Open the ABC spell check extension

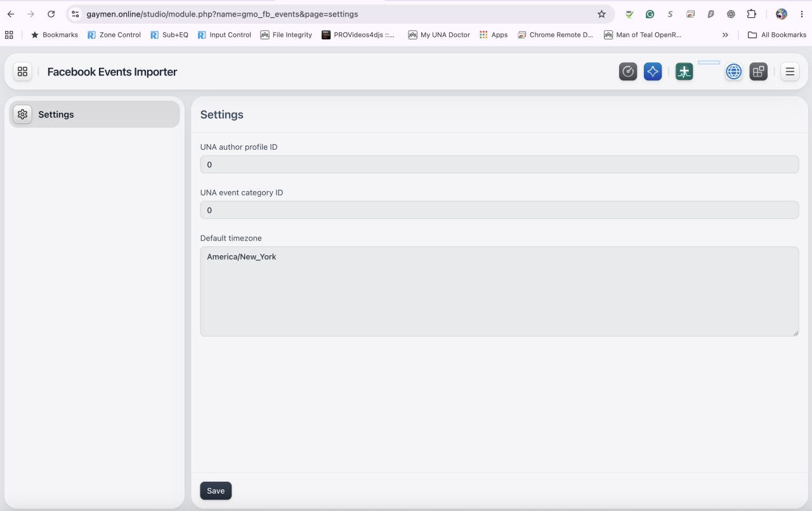(x=629, y=14)
